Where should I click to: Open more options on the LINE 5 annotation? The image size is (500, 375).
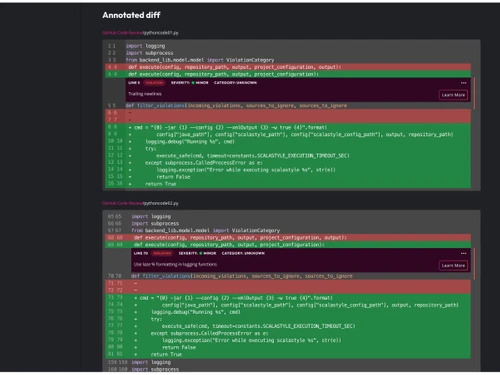pos(463,83)
